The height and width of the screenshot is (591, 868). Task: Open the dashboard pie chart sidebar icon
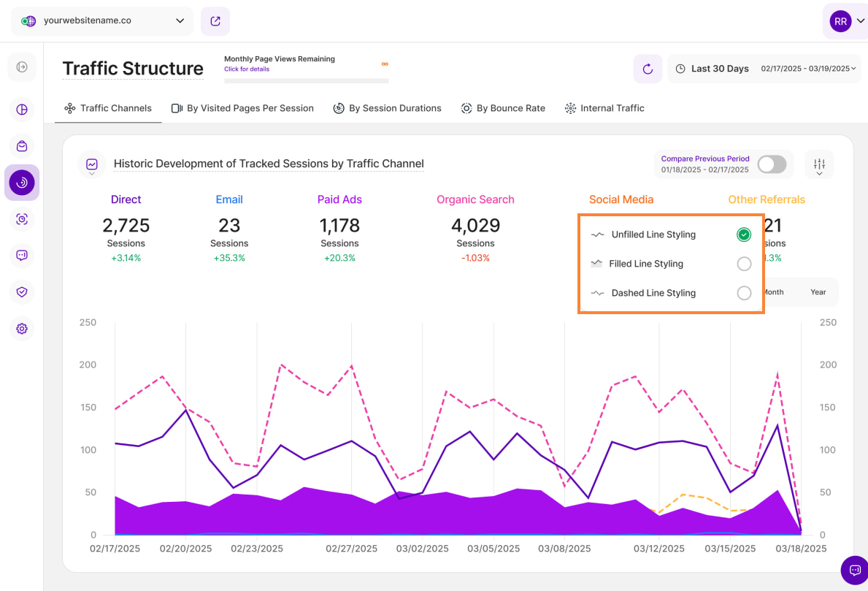pos(22,110)
